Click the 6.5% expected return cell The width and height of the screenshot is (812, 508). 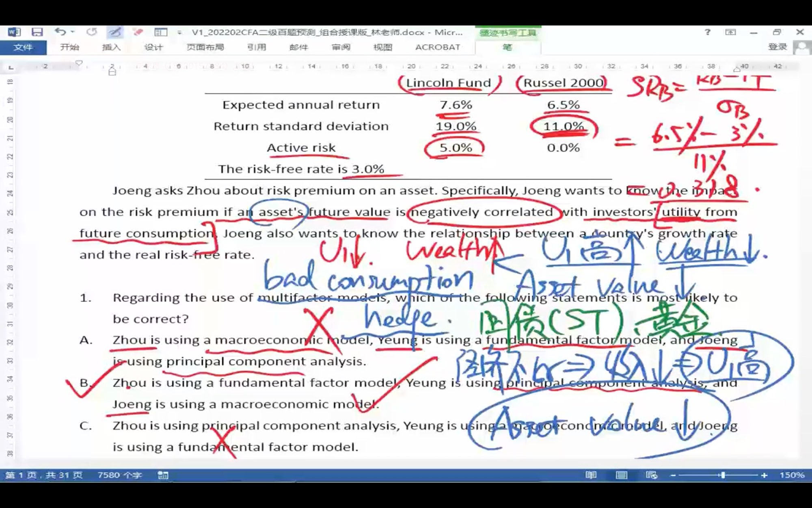[564, 105]
